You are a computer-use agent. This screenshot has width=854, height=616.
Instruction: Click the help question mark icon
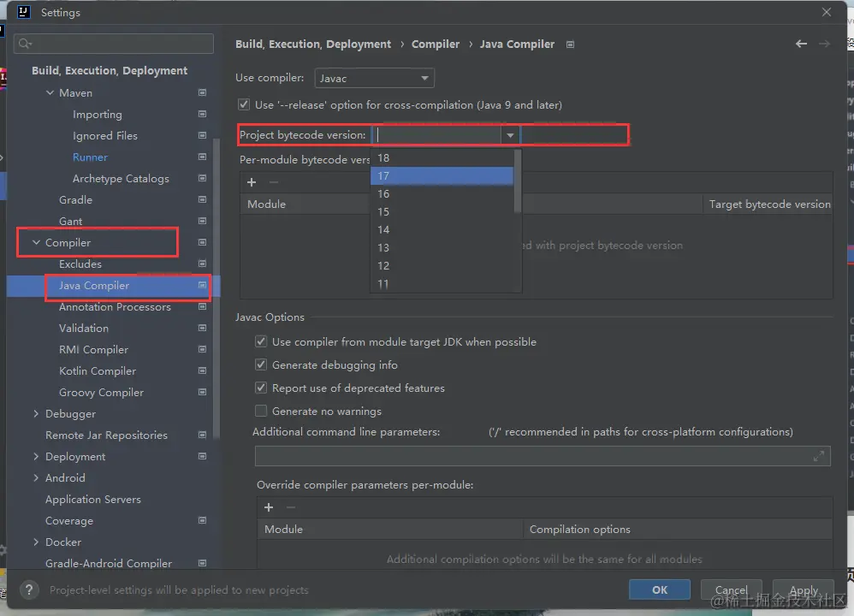[x=29, y=589]
